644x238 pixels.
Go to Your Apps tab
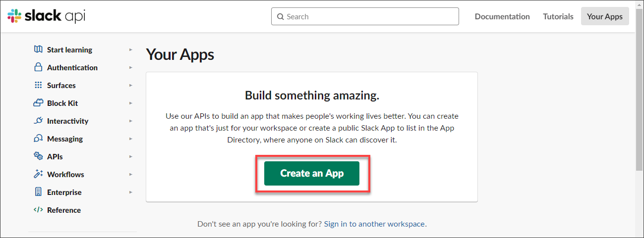(x=605, y=16)
